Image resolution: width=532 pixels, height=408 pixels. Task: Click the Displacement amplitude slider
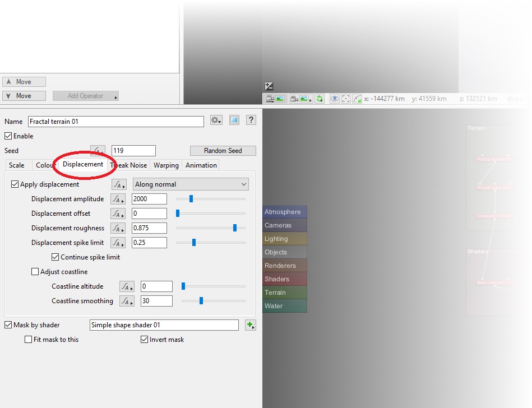point(211,199)
